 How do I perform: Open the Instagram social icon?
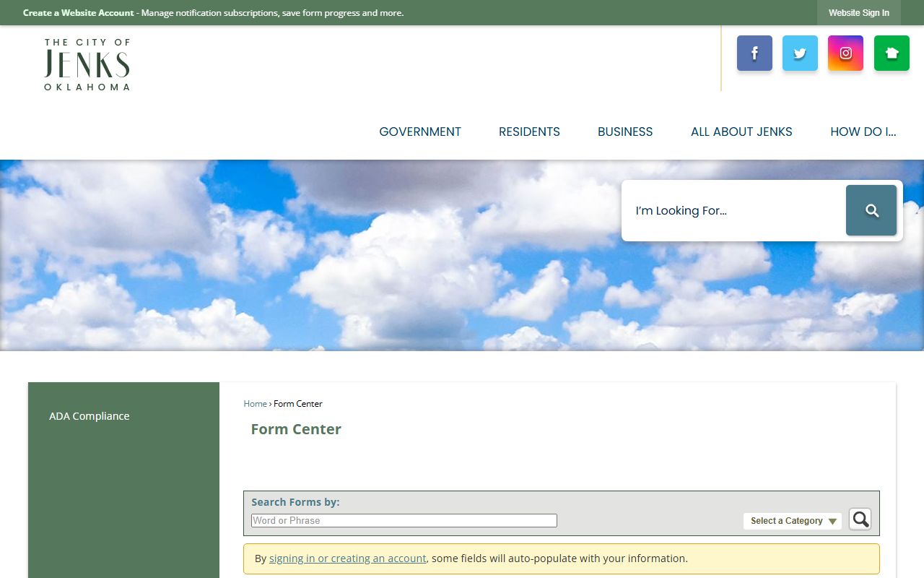coord(845,53)
